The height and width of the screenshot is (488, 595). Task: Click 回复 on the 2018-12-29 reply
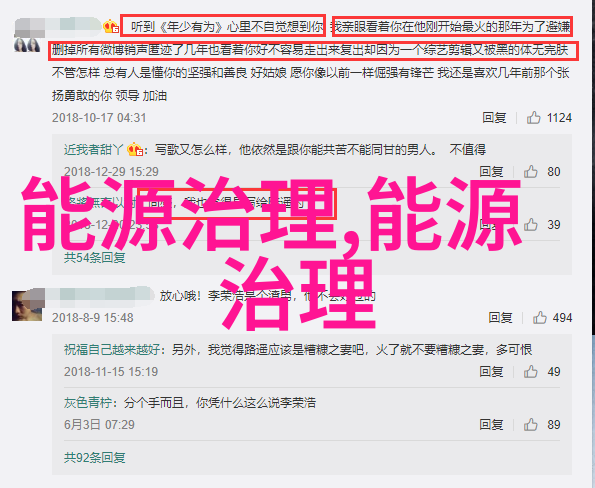click(491, 172)
